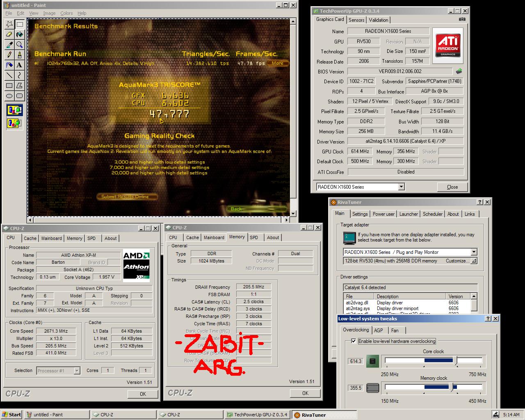Switch to the Launcher tab in RivaTuner
This screenshot has height=420, width=525.
pyautogui.click(x=409, y=214)
